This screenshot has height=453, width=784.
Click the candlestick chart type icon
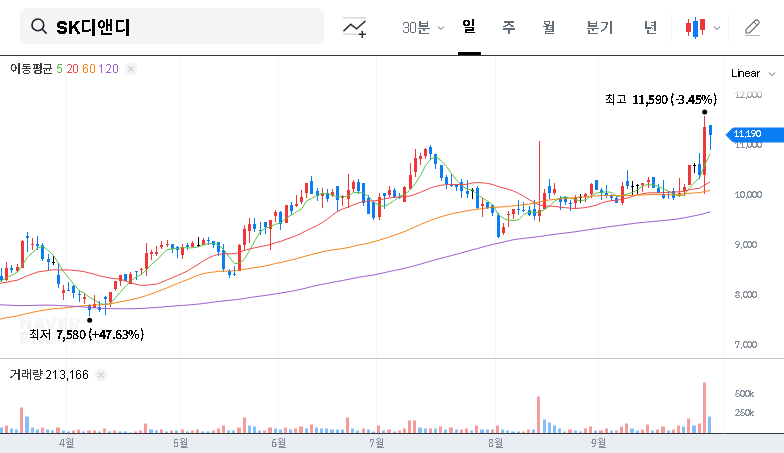tap(695, 28)
